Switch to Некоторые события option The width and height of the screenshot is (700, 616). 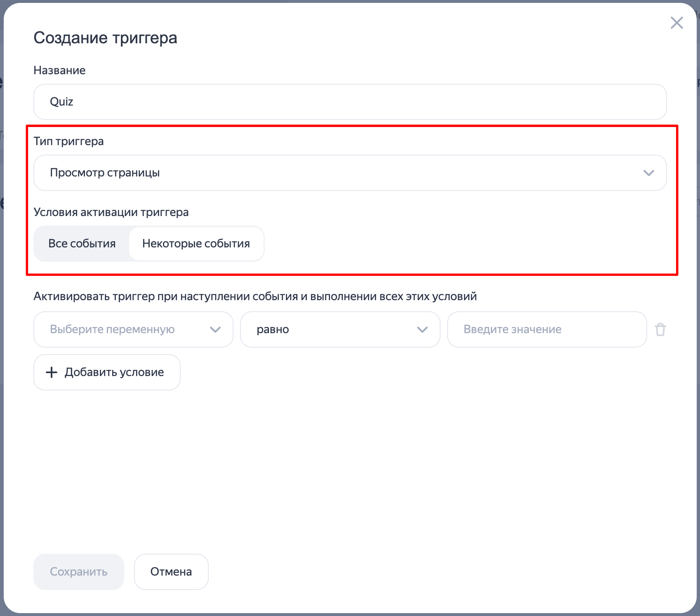[x=196, y=244]
